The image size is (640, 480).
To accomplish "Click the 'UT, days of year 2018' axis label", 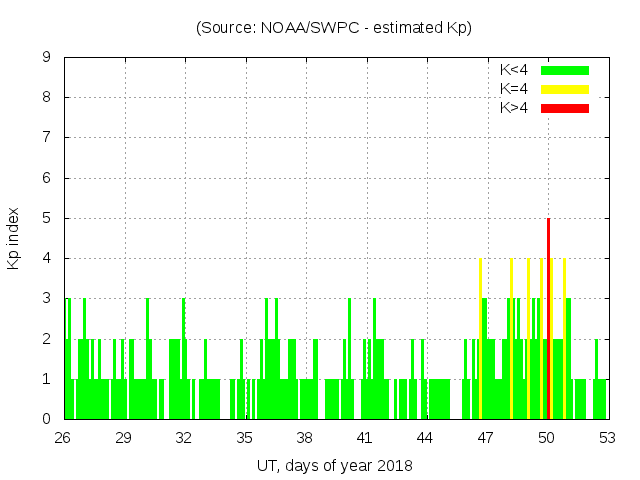I will (334, 465).
